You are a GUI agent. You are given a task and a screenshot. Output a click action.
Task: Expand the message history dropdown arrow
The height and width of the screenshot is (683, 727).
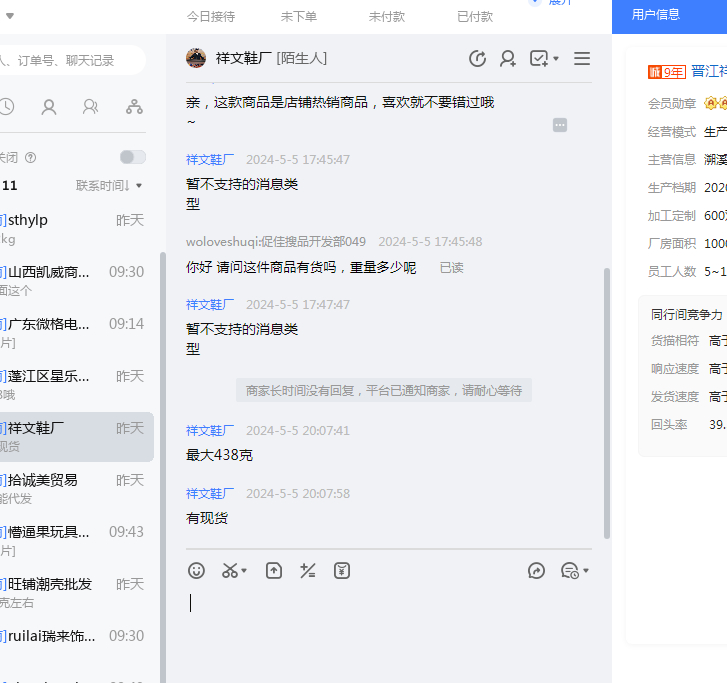pyautogui.click(x=586, y=571)
